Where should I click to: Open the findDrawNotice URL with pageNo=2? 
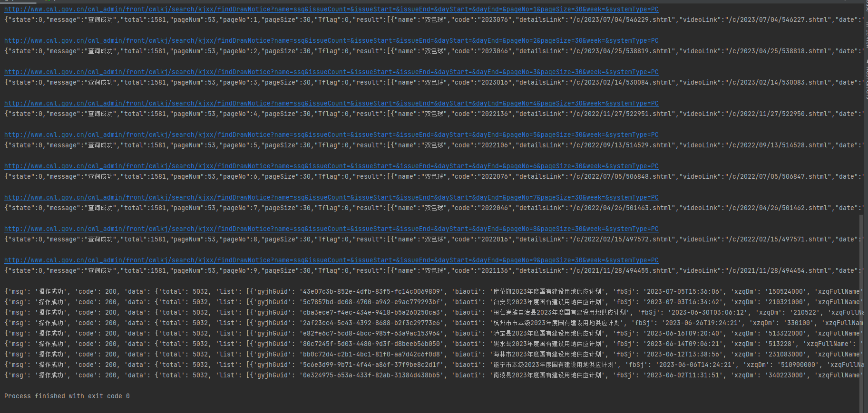[x=332, y=41]
